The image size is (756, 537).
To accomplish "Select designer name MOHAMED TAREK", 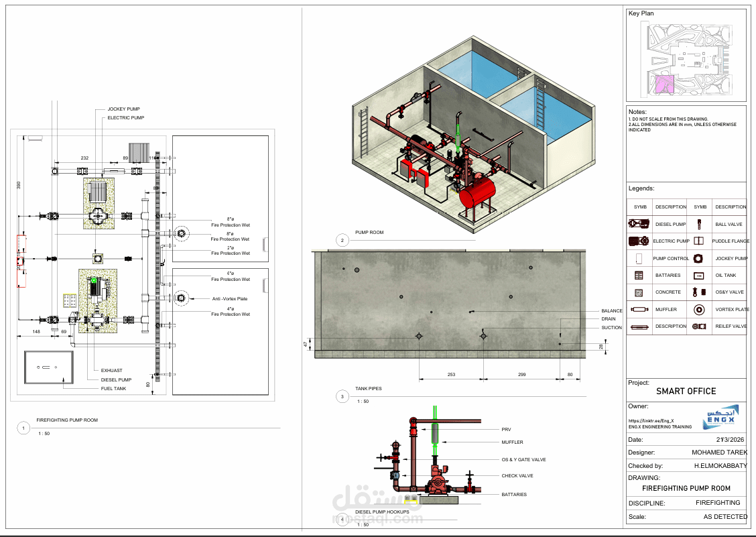I will click(719, 453).
